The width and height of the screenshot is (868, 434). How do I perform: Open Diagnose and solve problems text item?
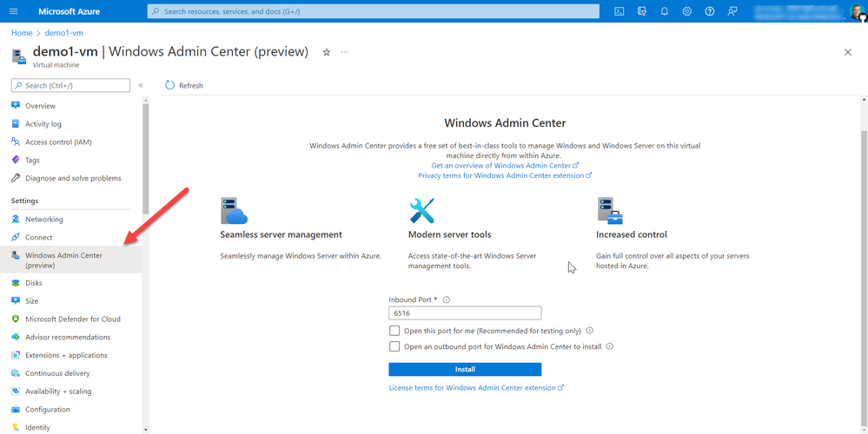[x=73, y=178]
